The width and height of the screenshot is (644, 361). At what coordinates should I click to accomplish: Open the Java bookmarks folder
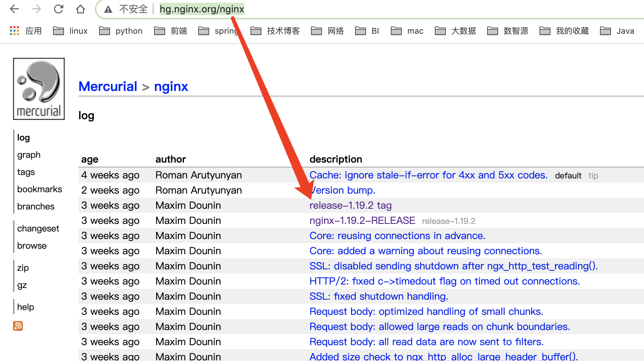(x=617, y=31)
